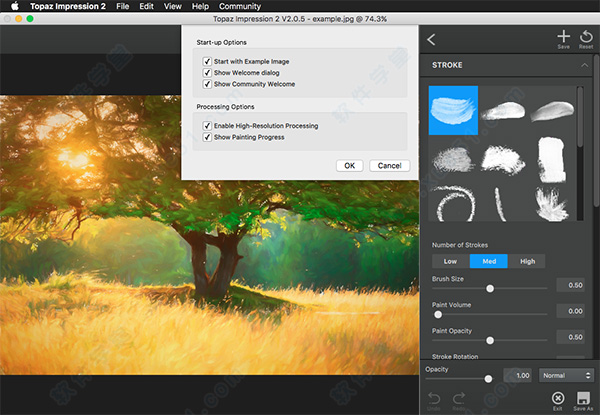Uncheck Start with Example Image
Viewport: 600px width, 415px height.
tap(207, 61)
